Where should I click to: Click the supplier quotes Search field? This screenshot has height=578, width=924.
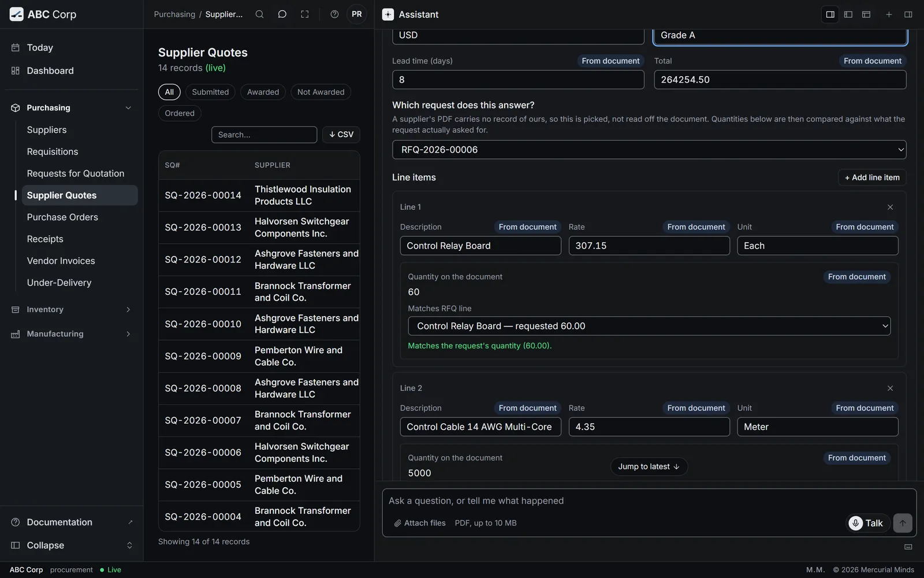tap(264, 135)
